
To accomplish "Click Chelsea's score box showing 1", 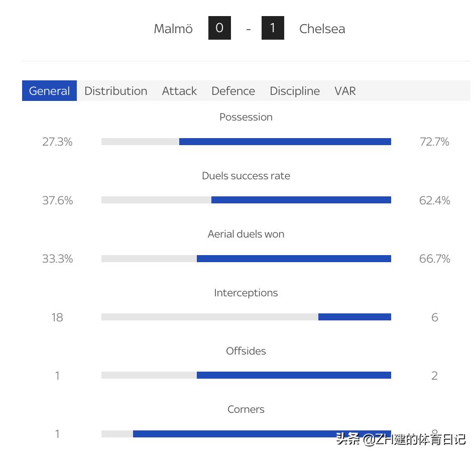I will click(273, 28).
